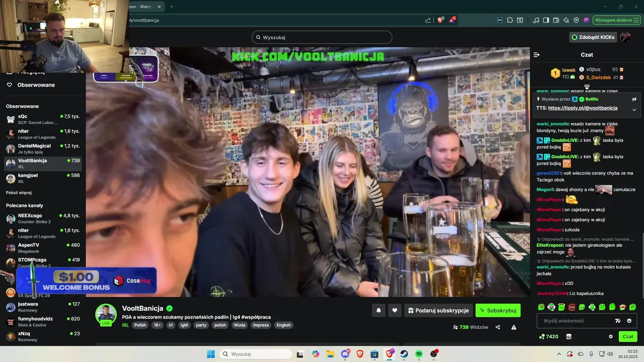Click the green Subskrybuj button
Image resolution: width=644 pixels, height=362 pixels.
[498, 310]
